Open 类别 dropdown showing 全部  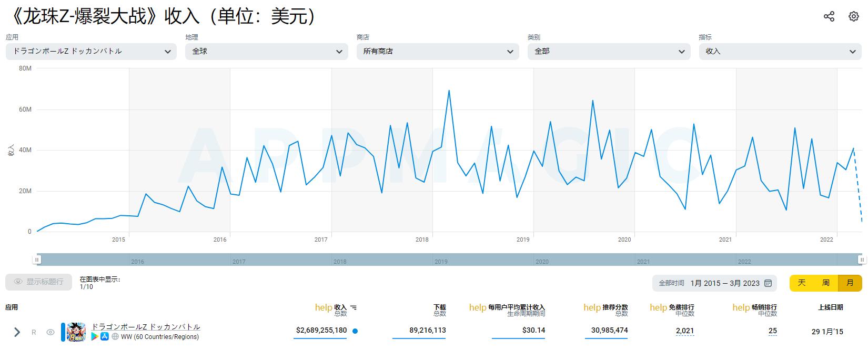click(609, 52)
